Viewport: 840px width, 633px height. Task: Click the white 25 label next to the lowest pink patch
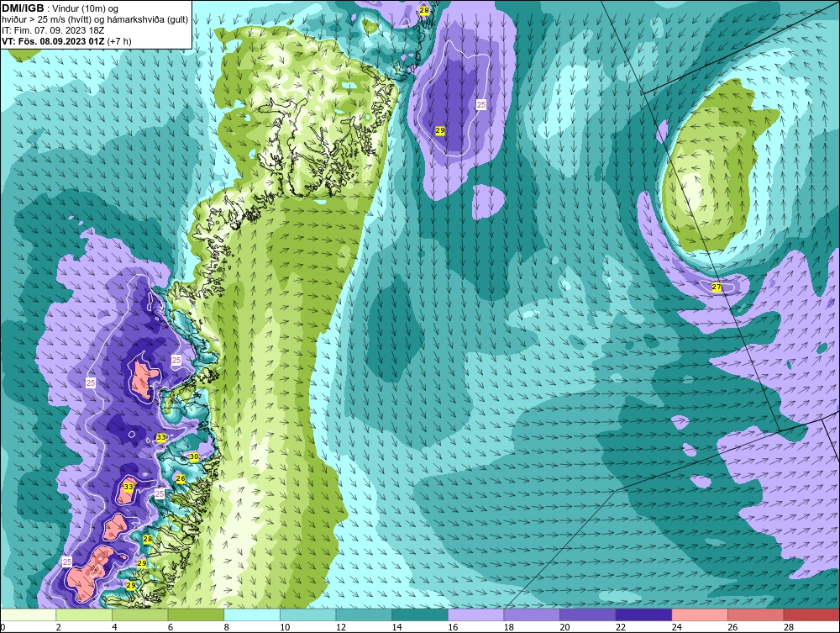67,562
